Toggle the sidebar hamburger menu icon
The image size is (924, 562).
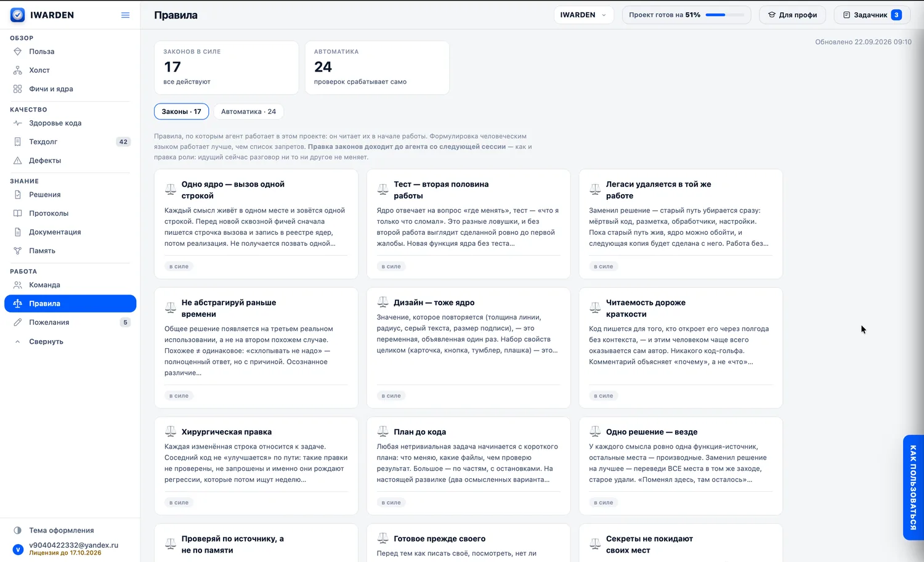tap(126, 15)
